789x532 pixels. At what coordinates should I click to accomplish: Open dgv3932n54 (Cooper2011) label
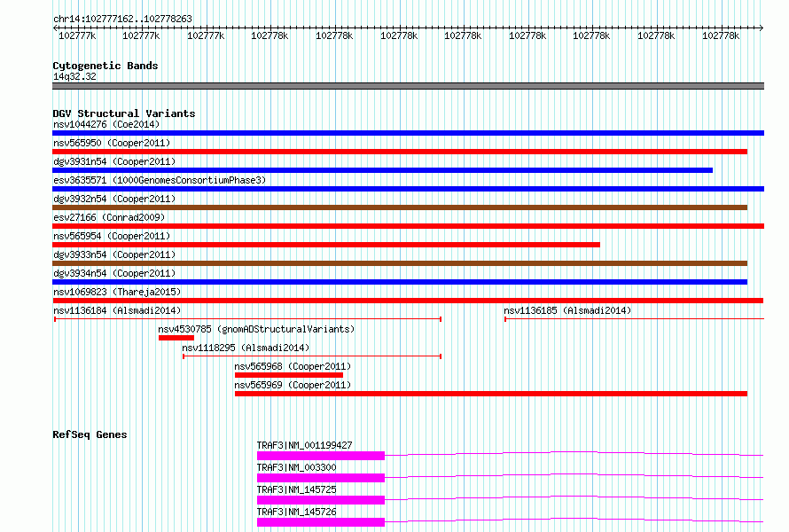tap(114, 199)
